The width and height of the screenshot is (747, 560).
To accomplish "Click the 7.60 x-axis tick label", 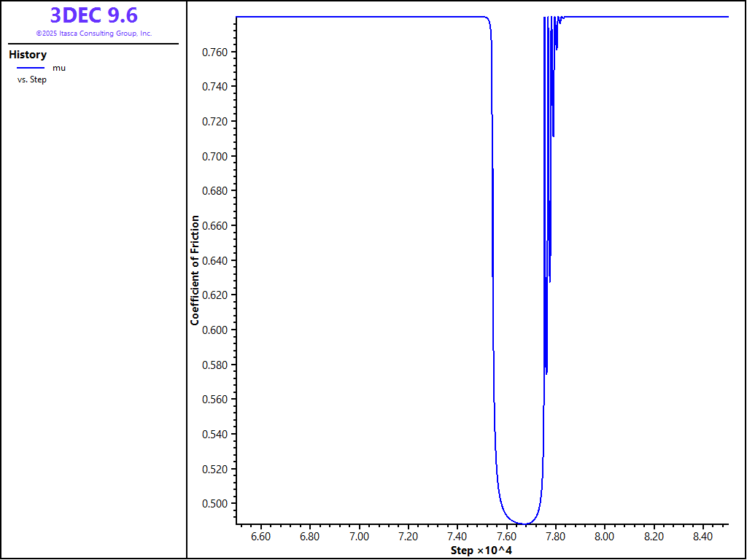I will pos(506,536).
